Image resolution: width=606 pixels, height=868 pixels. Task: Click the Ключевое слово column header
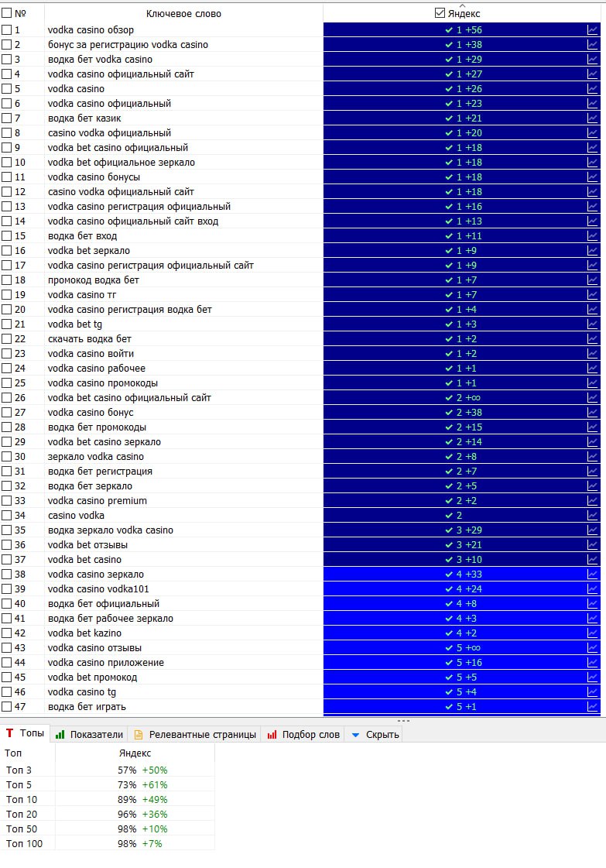click(x=183, y=13)
